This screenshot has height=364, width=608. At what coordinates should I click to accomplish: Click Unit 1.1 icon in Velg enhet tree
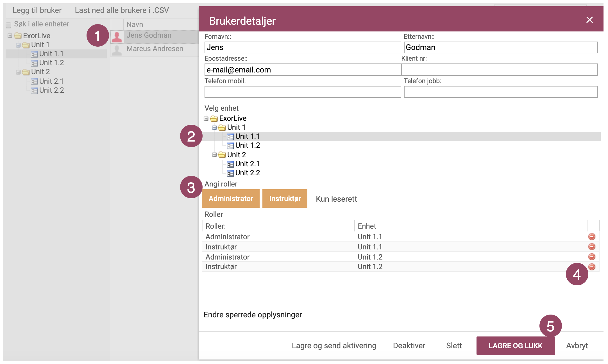click(230, 137)
